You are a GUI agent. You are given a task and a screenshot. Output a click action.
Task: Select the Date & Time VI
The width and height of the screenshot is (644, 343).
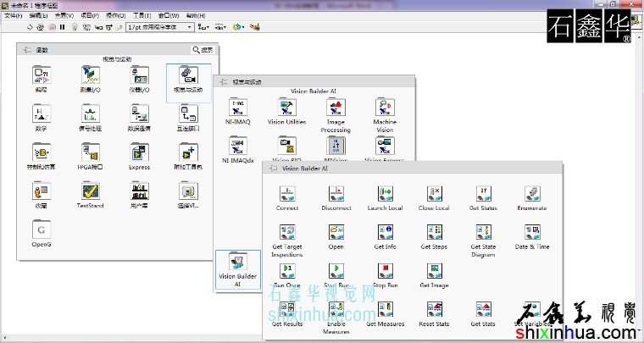(532, 236)
